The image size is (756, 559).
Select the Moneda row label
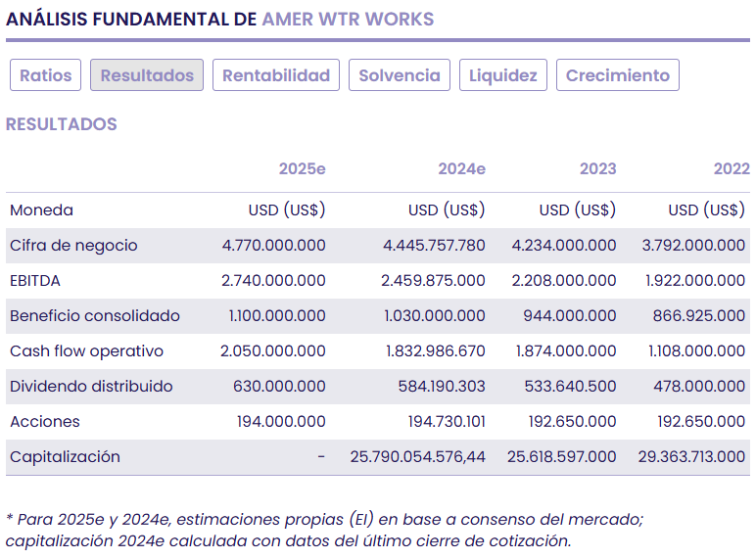(x=41, y=210)
